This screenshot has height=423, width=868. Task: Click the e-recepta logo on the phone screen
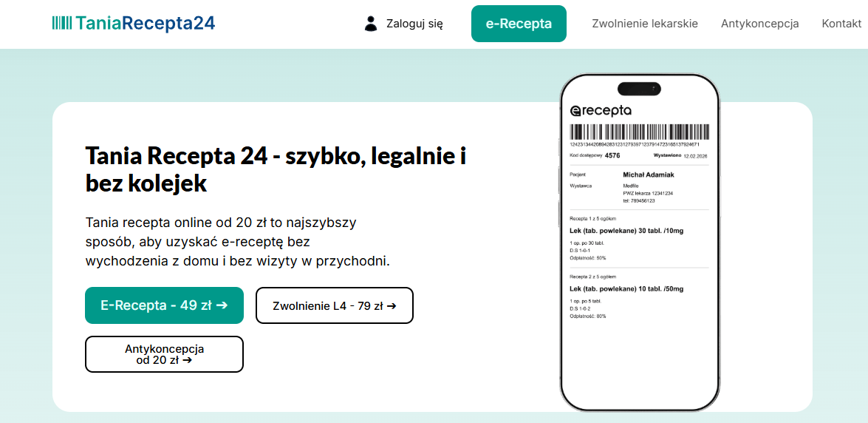pyautogui.click(x=601, y=111)
